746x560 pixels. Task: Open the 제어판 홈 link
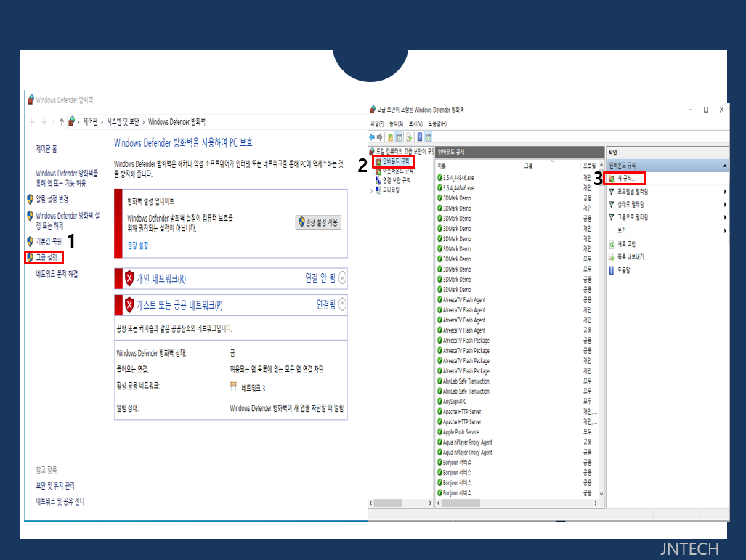(46, 149)
